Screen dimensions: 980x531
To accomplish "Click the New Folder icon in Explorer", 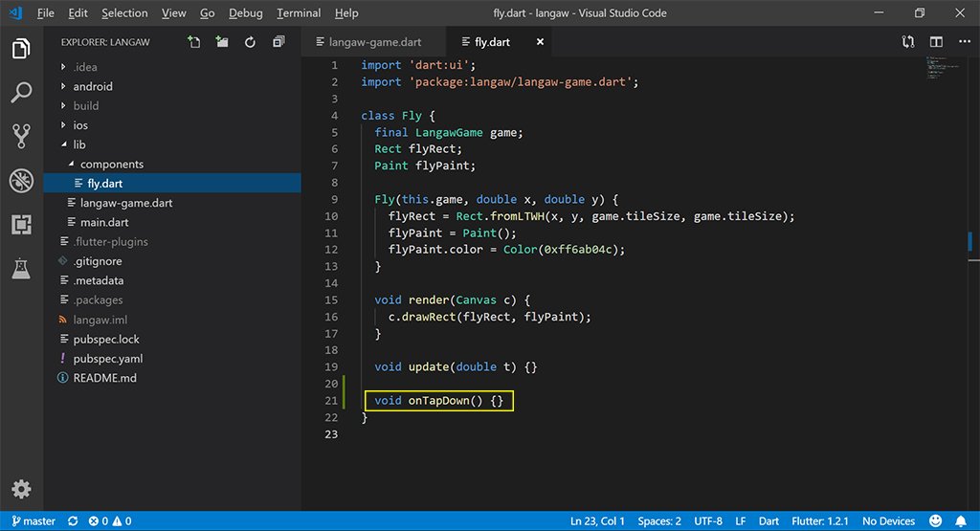I will coord(222,42).
